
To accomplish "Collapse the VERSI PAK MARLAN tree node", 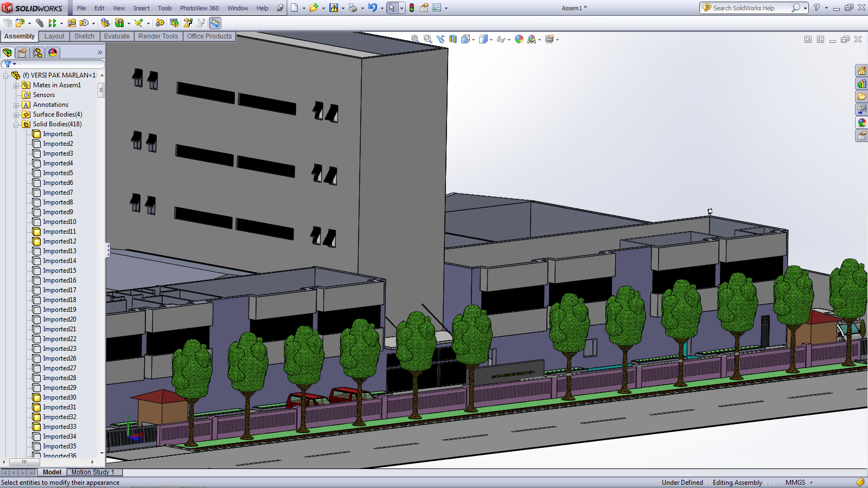I will [6, 75].
